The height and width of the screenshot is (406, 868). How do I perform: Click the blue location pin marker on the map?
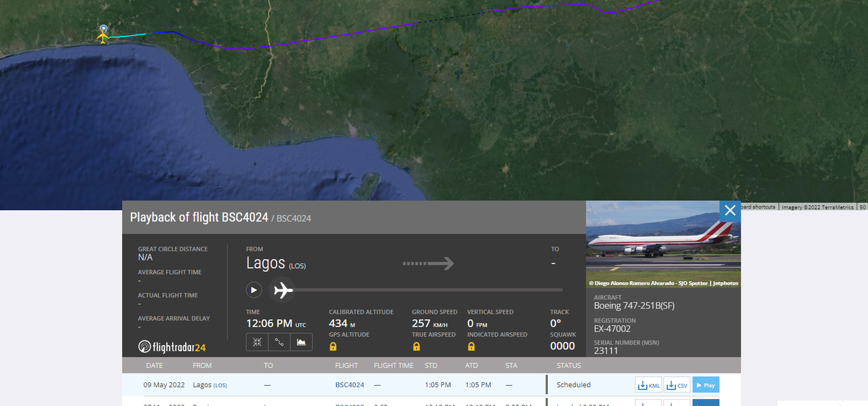[x=103, y=29]
